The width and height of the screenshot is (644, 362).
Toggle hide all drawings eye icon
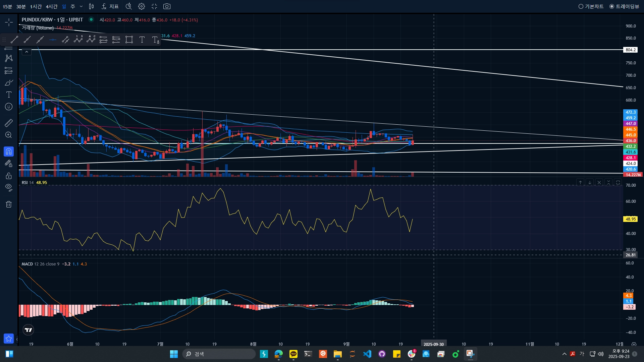pyautogui.click(x=9, y=187)
